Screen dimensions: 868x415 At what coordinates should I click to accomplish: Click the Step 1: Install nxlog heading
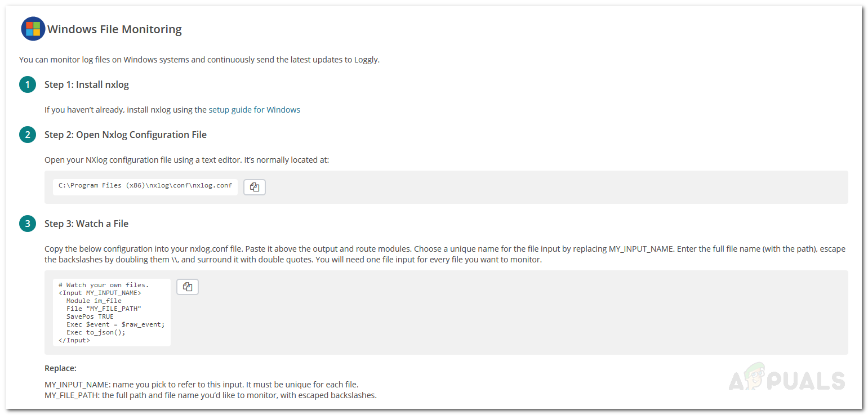coord(87,85)
